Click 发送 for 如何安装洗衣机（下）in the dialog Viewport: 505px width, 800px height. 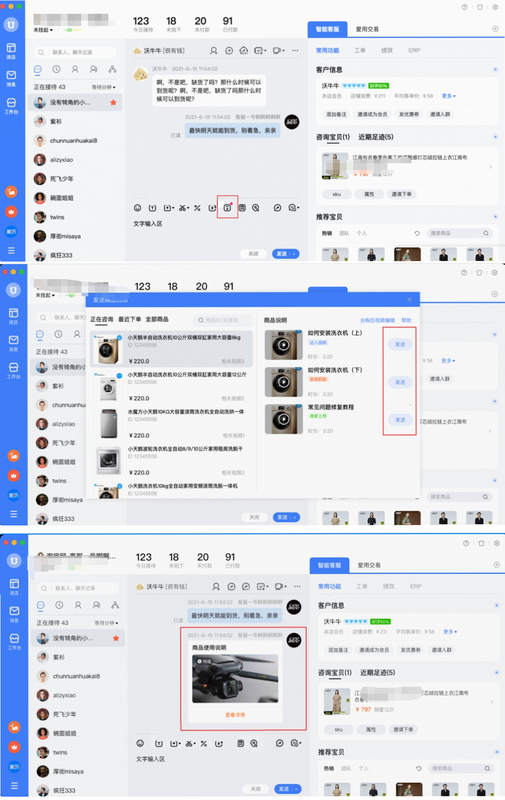click(400, 382)
